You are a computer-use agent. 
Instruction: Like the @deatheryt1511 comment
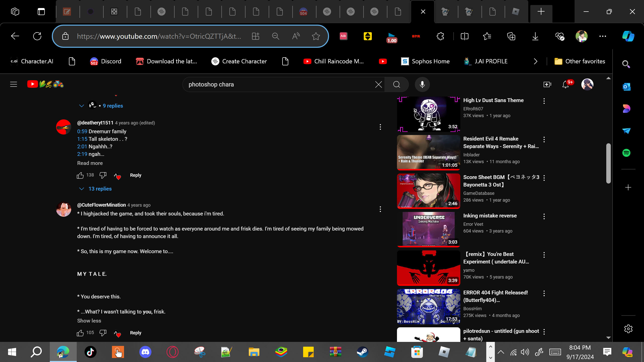tap(80, 175)
